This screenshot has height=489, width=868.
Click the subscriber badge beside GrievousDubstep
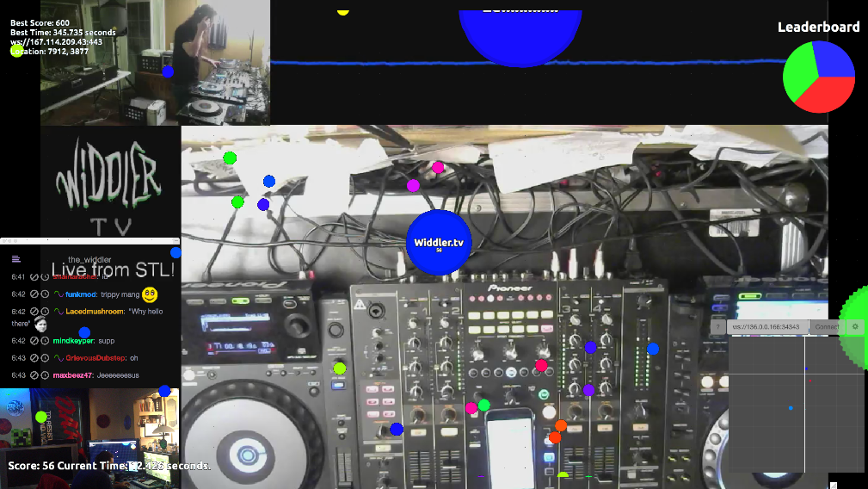tap(58, 358)
